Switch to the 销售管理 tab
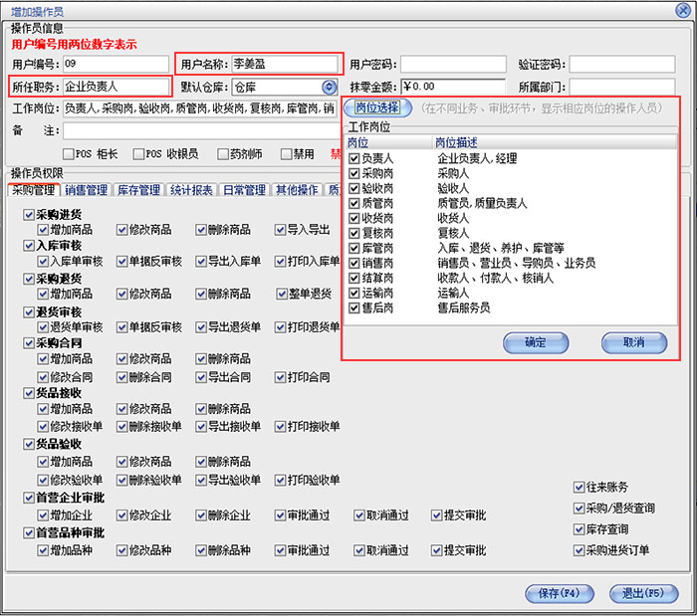The image size is (697, 616). pos(86,190)
